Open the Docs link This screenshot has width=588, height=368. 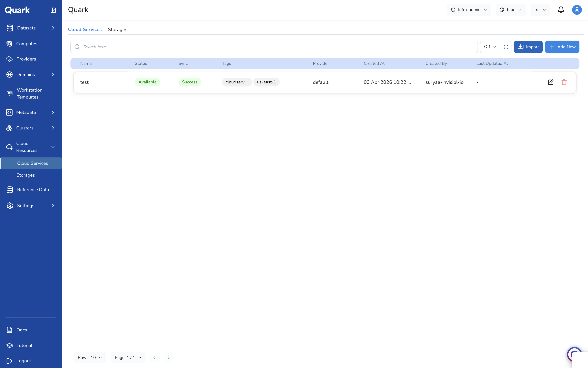point(22,330)
